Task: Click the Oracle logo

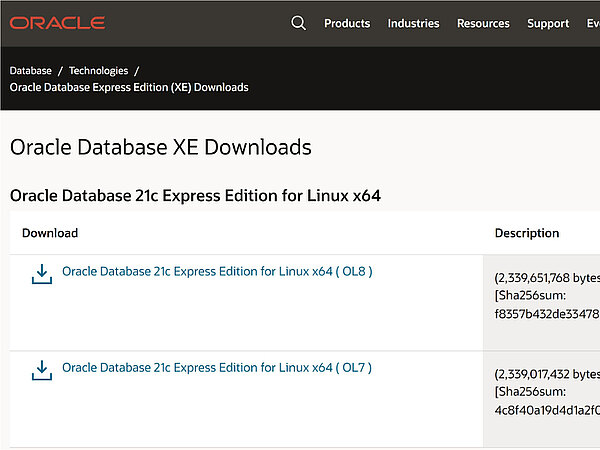Action: (58, 23)
